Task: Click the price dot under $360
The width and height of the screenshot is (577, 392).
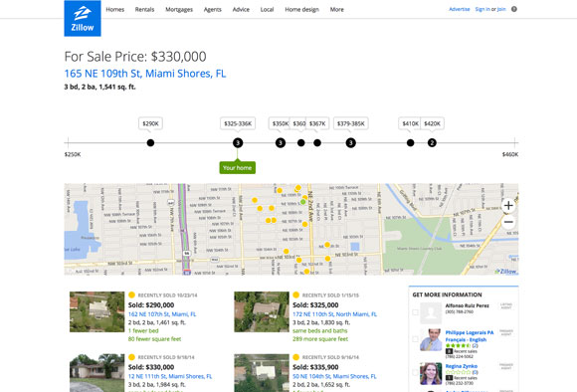Action: tap(301, 143)
